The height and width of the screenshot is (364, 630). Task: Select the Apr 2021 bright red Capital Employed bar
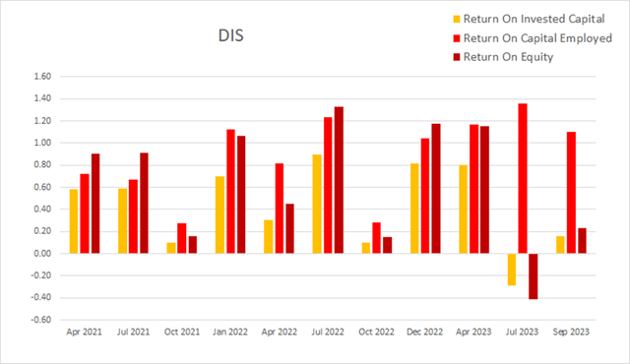85,213
